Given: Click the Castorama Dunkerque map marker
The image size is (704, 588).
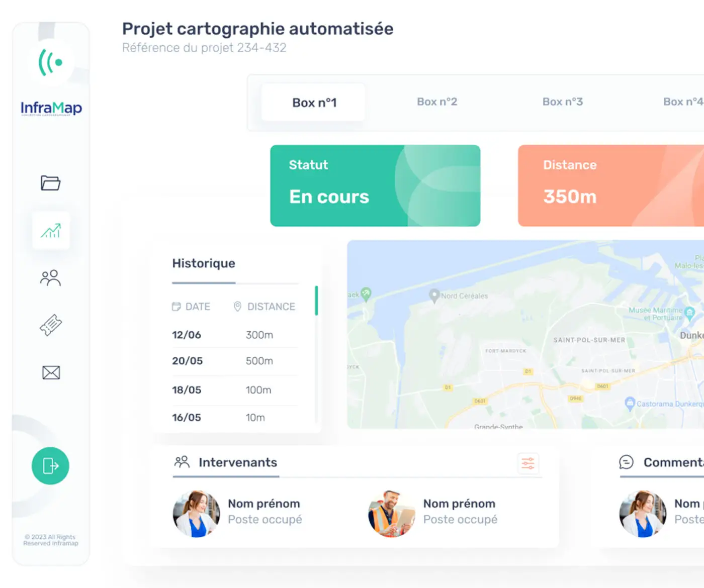Looking at the screenshot, I should (x=630, y=403).
